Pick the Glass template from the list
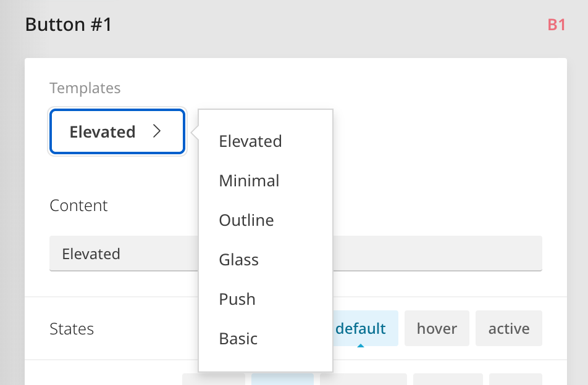 pos(238,260)
